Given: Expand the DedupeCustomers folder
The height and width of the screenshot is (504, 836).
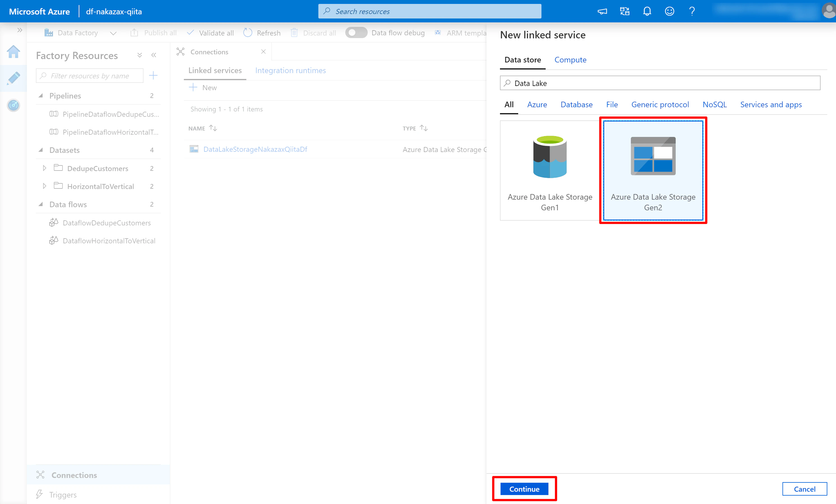Looking at the screenshot, I should pos(45,168).
